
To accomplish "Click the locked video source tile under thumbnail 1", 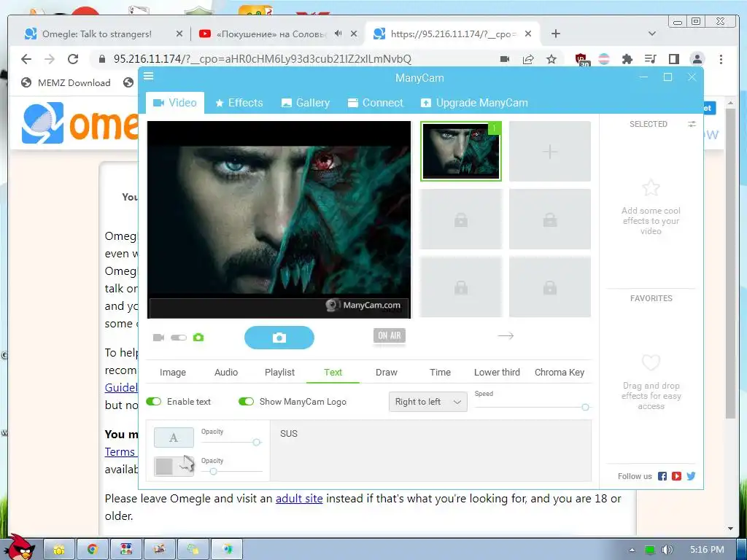I will click(x=461, y=219).
